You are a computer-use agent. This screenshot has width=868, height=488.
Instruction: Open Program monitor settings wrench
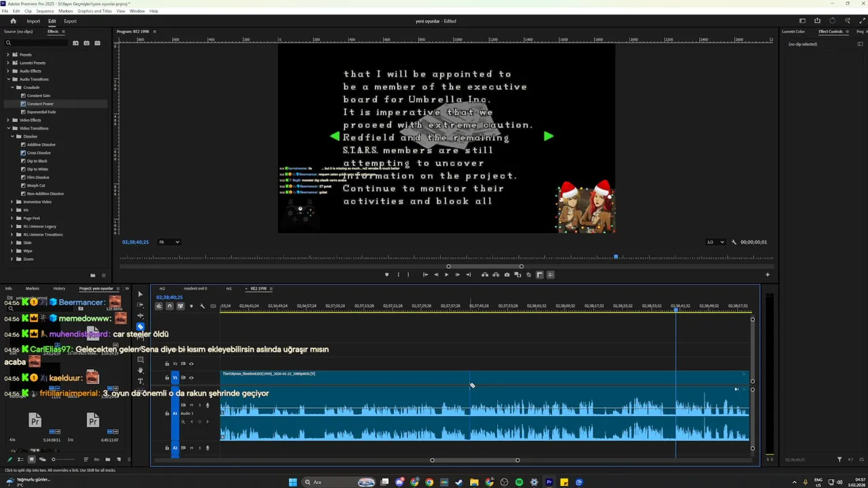coord(734,242)
